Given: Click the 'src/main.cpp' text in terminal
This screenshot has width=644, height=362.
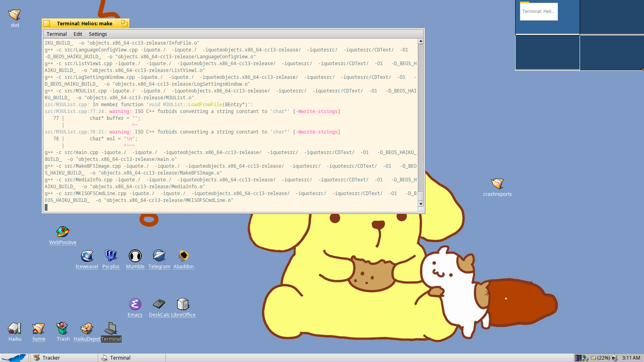Looking at the screenshot, I should (x=81, y=152).
